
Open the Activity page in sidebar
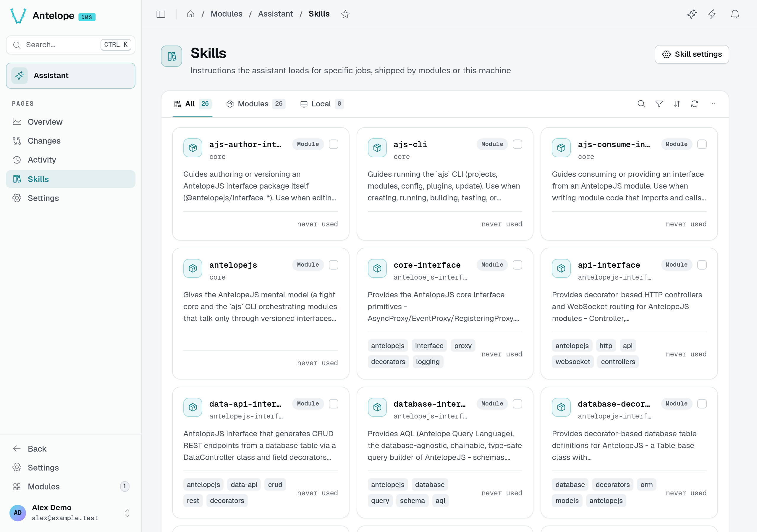[71, 160]
